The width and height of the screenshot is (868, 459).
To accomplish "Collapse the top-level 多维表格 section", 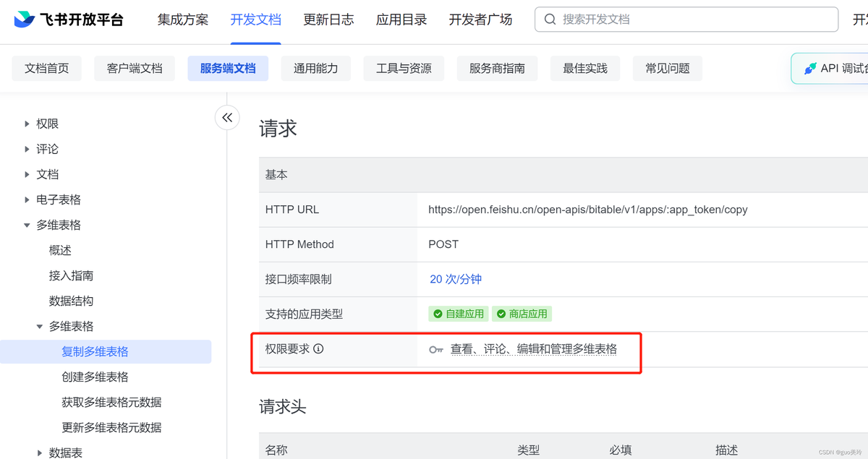I will (27, 226).
